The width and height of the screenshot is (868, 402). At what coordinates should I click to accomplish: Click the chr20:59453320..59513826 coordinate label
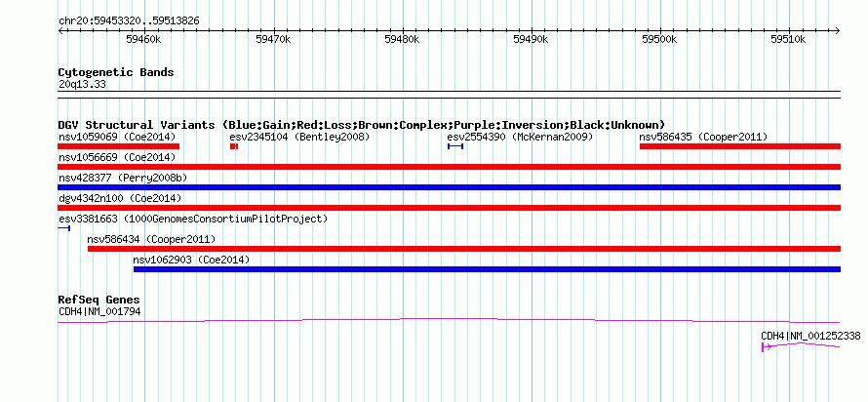coord(129,21)
